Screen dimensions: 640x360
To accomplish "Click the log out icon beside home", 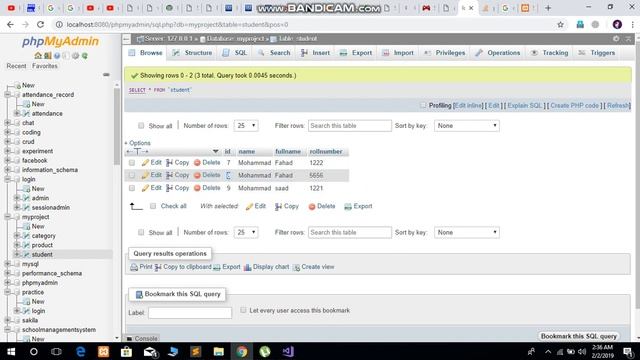I will 48,56.
